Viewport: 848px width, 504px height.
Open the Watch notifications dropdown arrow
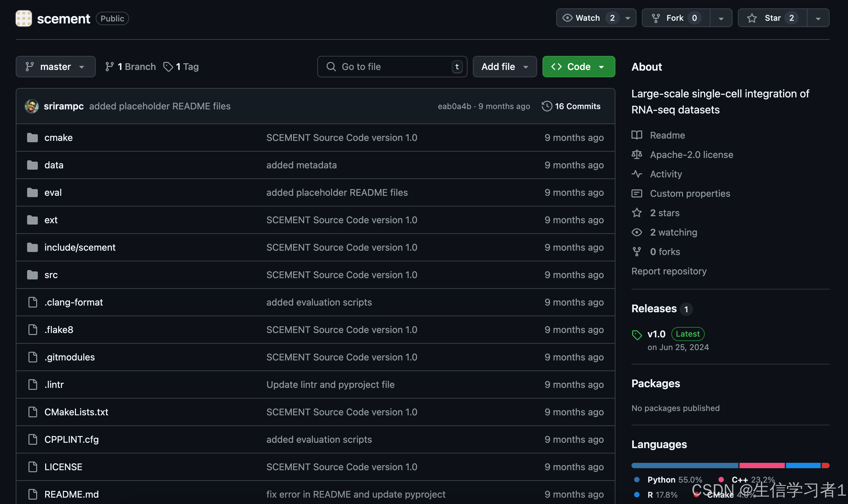627,18
